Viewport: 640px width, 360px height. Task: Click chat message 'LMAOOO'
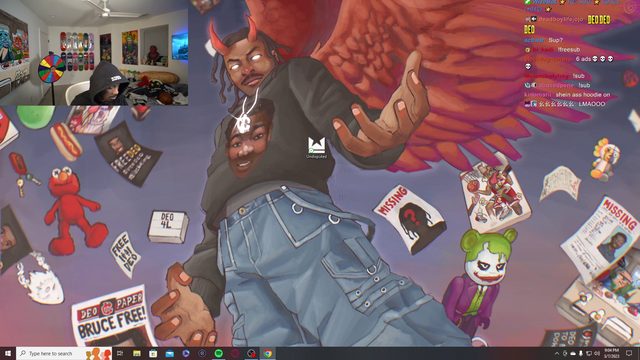pyautogui.click(x=592, y=104)
